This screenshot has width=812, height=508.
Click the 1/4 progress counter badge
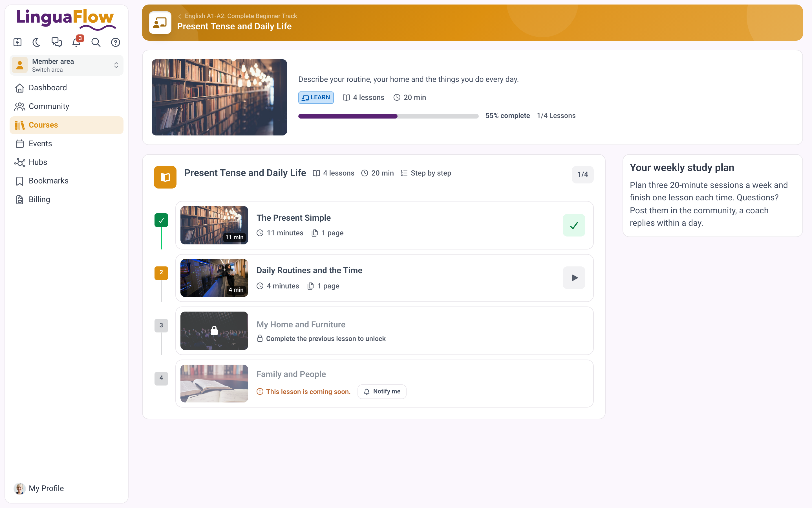tap(582, 174)
